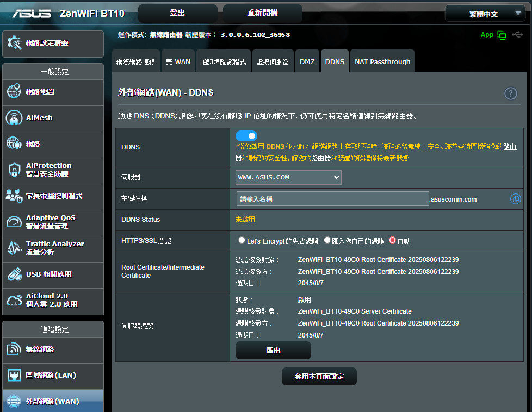This screenshot has height=412, width=532.
Task: Open AiMesh icon in sidebar
Action: pos(14,117)
